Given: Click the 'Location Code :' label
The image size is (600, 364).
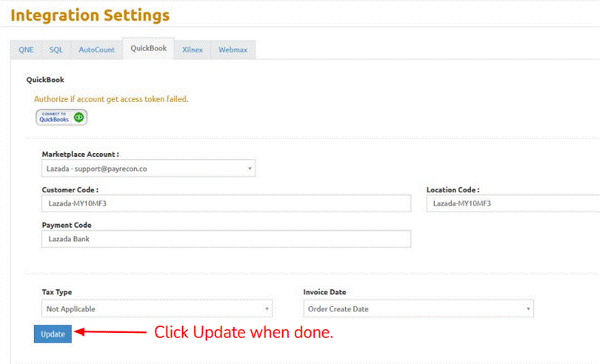Looking at the screenshot, I should pyautogui.click(x=453, y=189).
